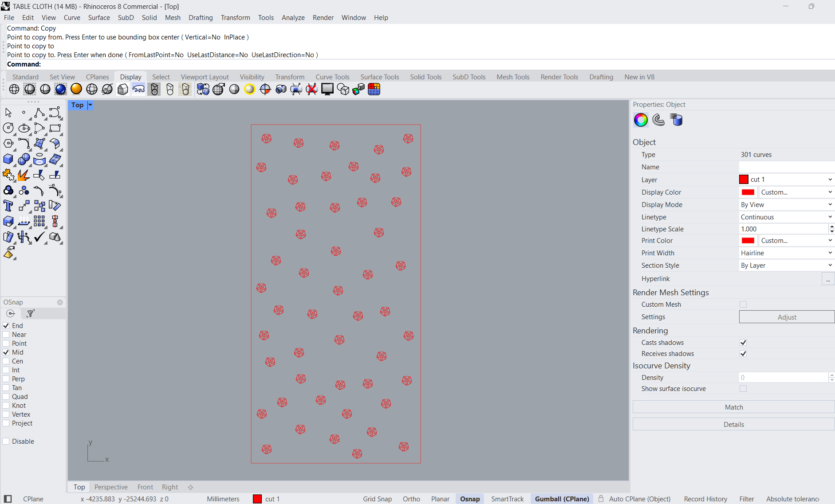The image size is (835, 504).
Task: Open the Material tab icon in Properties
Action: (x=658, y=120)
